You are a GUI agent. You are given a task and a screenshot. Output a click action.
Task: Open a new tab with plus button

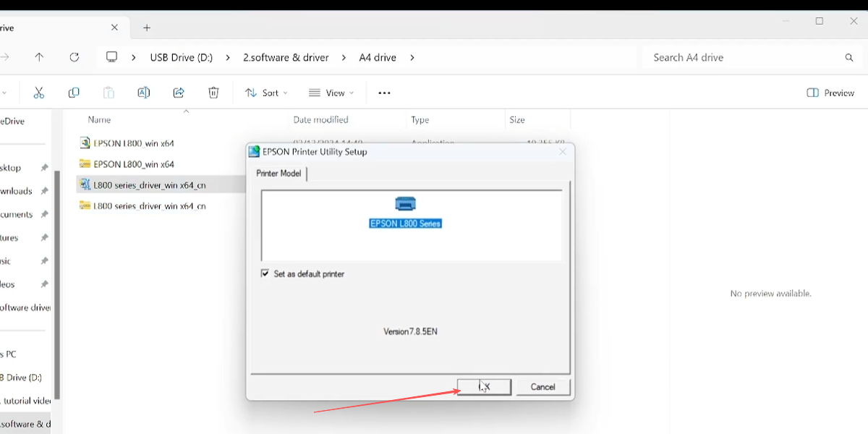tap(147, 27)
